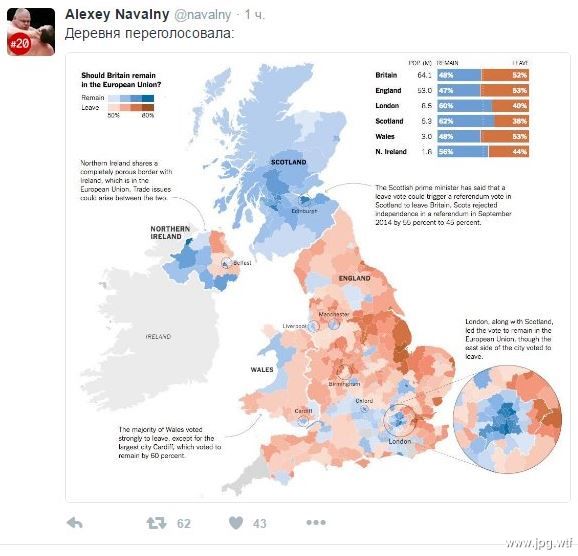Click the darkest blue Remain legend swatch
This screenshot has height=556, width=578.
click(148, 98)
